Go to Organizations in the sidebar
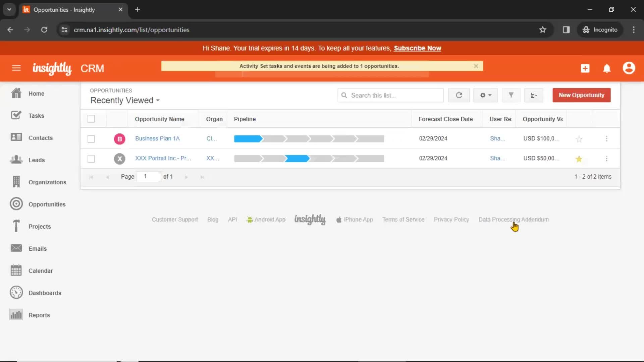This screenshot has height=362, width=644. [47, 182]
